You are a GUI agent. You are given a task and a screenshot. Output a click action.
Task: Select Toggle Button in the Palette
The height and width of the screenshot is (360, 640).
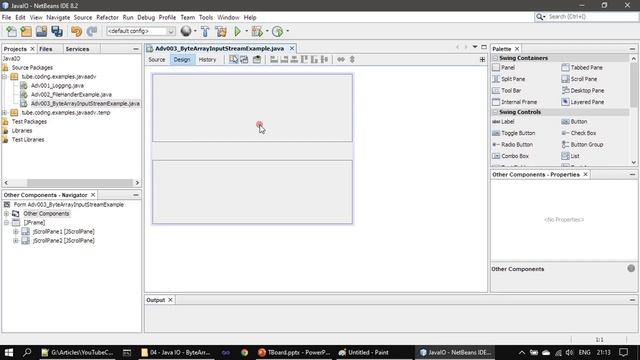tap(513, 133)
